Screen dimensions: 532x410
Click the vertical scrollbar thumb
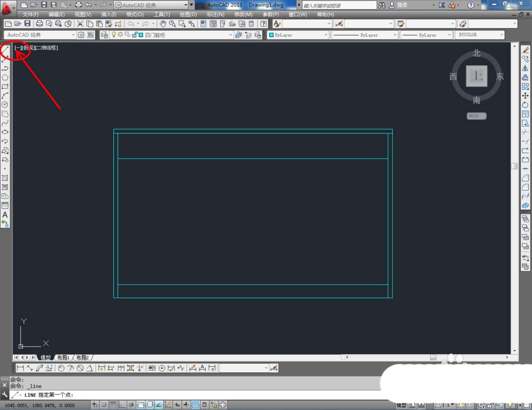coord(514,166)
